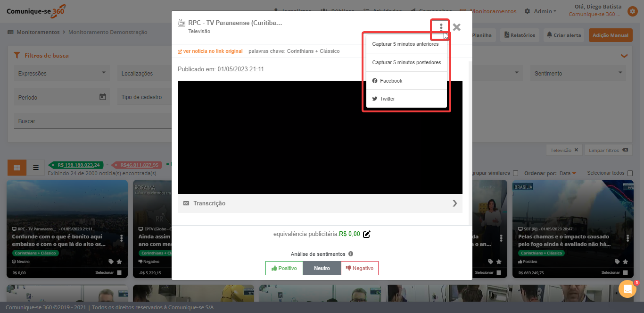644x313 pixels.
Task: Click the Corinthians + Clássico tag on the RPC card
Action: 34,253
